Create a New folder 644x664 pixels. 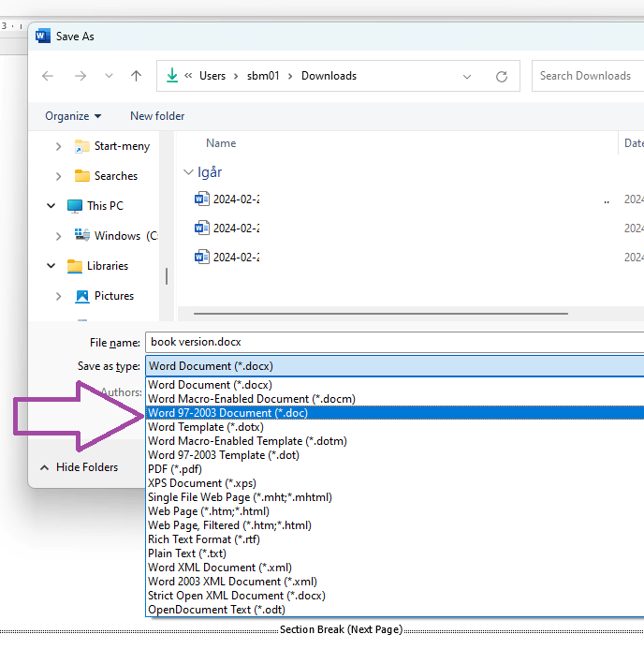pos(157,116)
